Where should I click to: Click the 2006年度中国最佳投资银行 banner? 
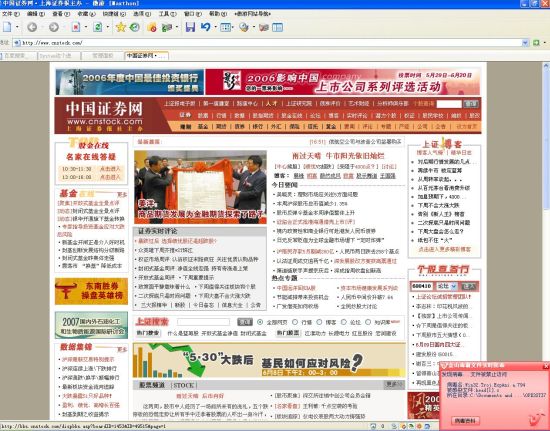tap(129, 82)
